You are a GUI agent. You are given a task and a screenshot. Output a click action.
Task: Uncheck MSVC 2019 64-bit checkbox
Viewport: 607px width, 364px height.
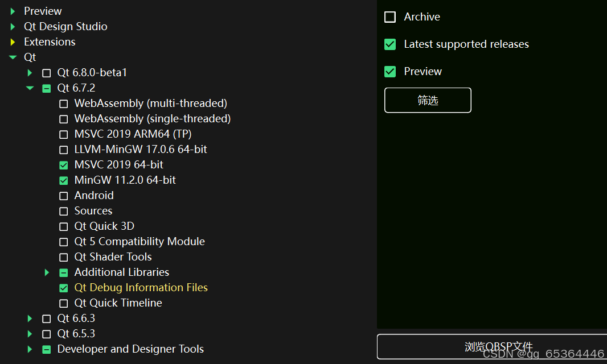tap(63, 165)
